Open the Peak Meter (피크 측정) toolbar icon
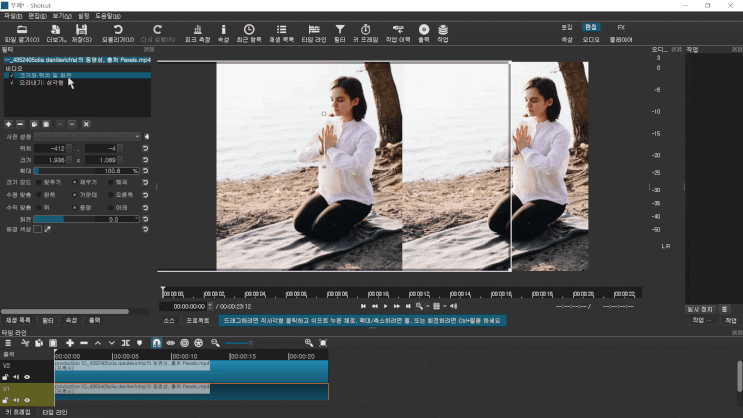The width and height of the screenshot is (743, 418). click(x=198, y=29)
